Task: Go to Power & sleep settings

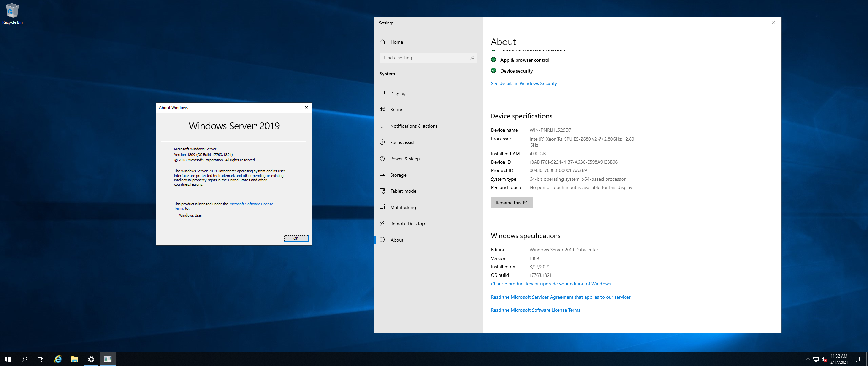Action: 429,159
